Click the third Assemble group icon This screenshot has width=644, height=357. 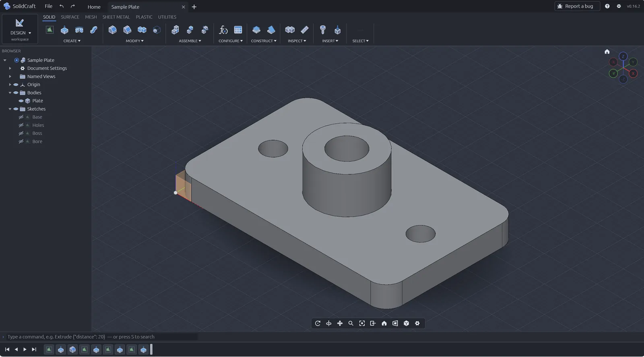pyautogui.click(x=205, y=30)
